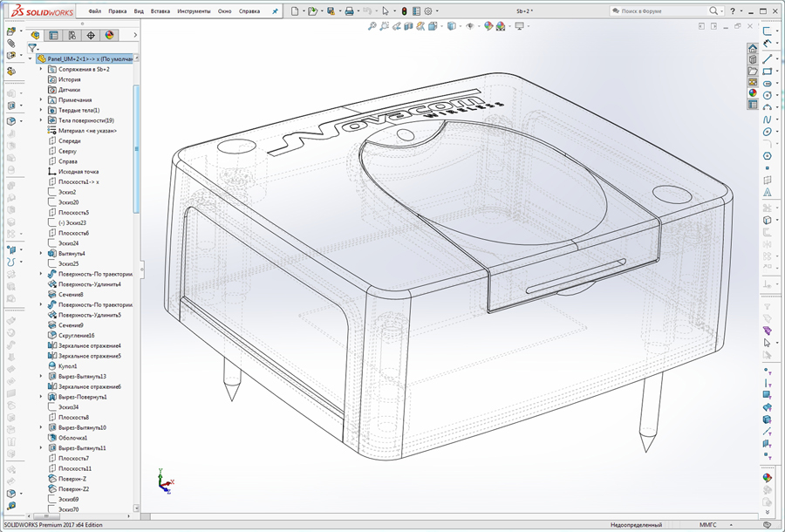Toggle the menu bar pushpin
The image size is (785, 532).
click(275, 10)
